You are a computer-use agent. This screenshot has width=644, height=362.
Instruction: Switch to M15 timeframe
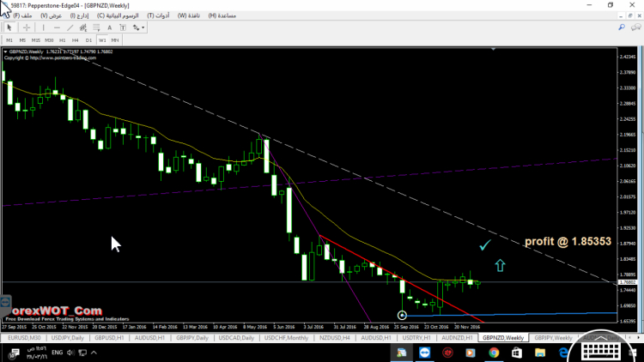[x=36, y=40]
